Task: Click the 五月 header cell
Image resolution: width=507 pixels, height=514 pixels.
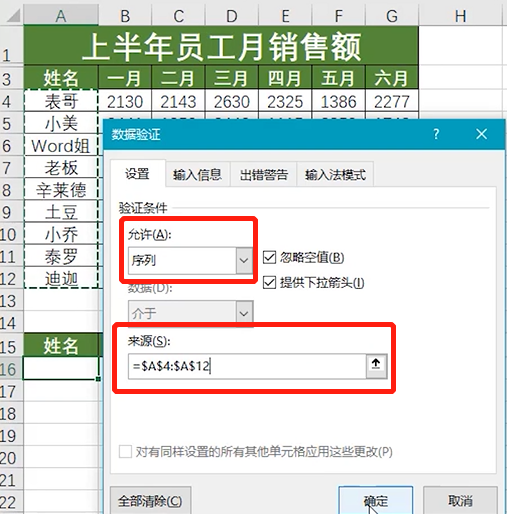Action: (338, 78)
